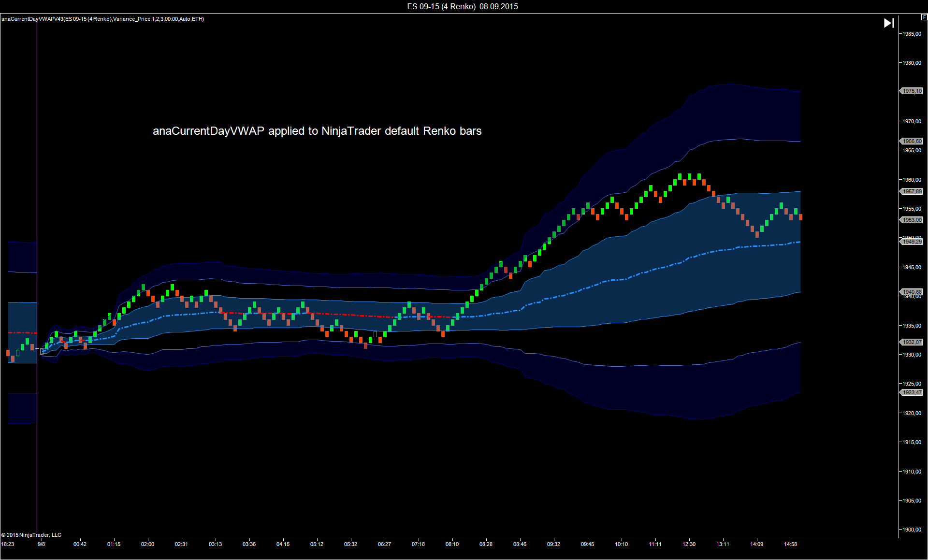
Task: Click the 1966,50 price marker
Action: [912, 141]
